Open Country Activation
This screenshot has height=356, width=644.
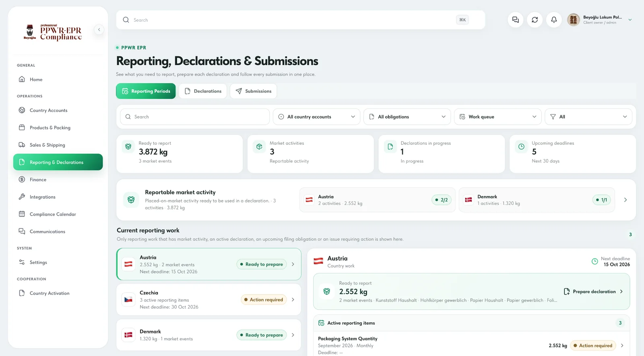(58, 293)
